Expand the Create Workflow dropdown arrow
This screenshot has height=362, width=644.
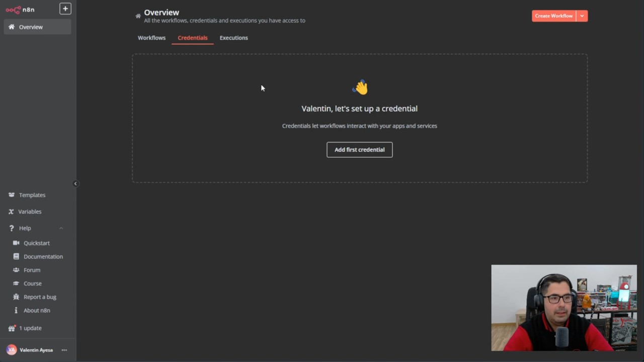click(582, 16)
